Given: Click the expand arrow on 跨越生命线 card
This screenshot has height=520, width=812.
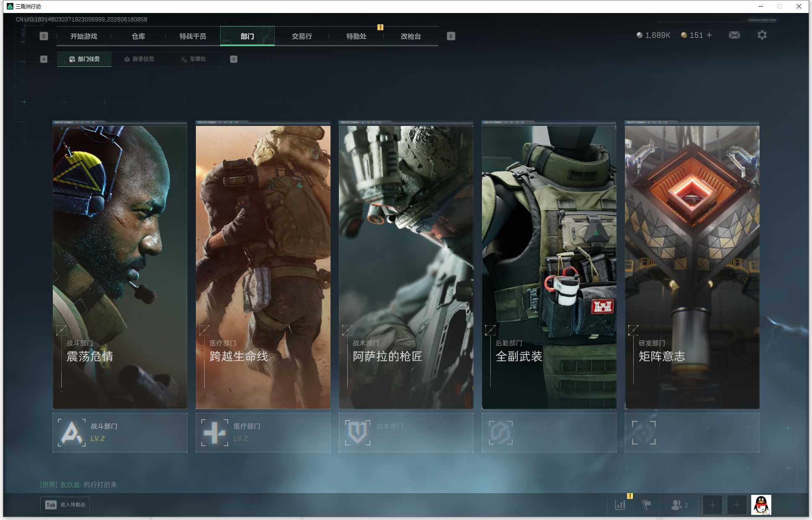Looking at the screenshot, I should coord(204,330).
